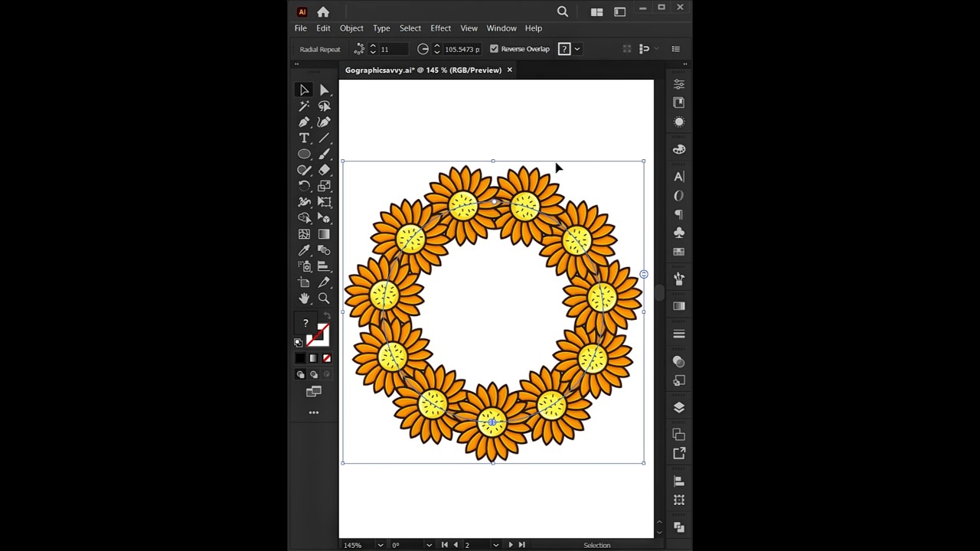Image resolution: width=980 pixels, height=551 pixels.
Task: Open zoom level dropdown at 145%
Action: (x=380, y=545)
